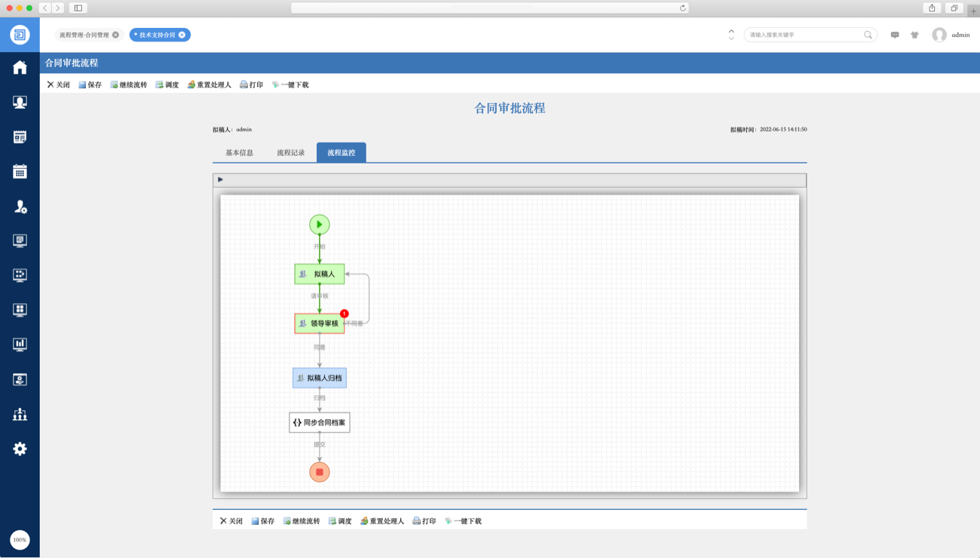
Task: Click the theme shirt icon in header
Action: click(914, 35)
